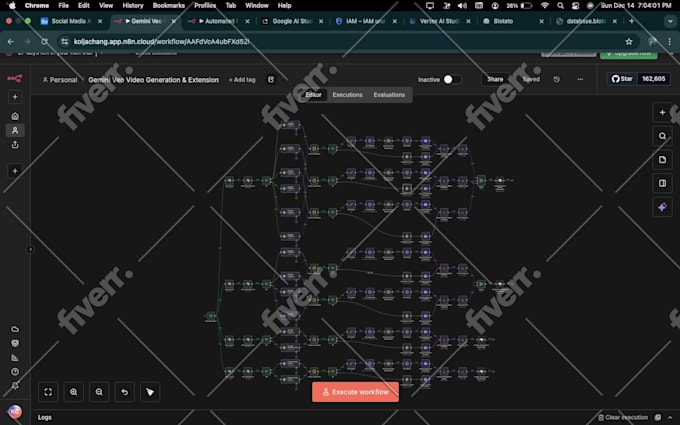
Task: Click the Wi-Fi icon in macOS menu bar
Action: 545,5
